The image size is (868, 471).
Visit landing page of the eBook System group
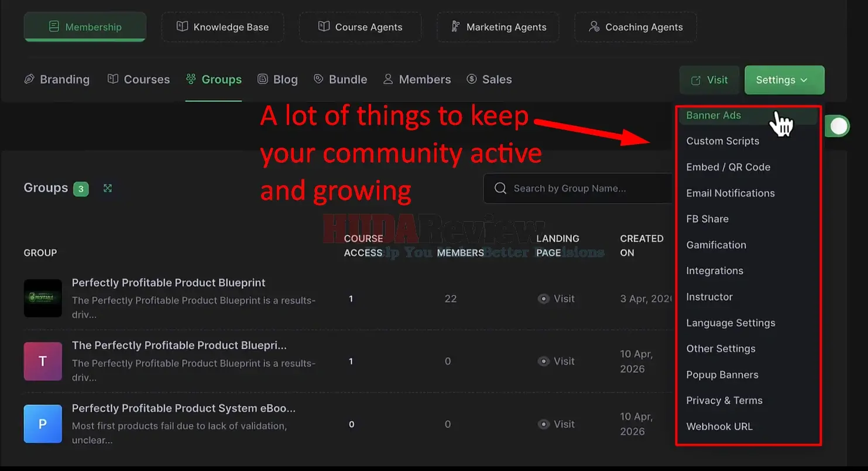tap(556, 424)
